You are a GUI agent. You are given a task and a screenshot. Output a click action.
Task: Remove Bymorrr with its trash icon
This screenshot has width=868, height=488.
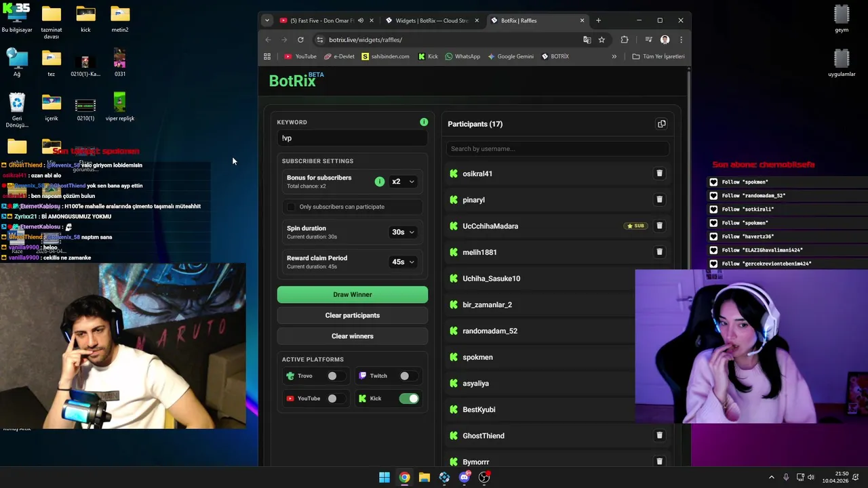pyautogui.click(x=659, y=462)
